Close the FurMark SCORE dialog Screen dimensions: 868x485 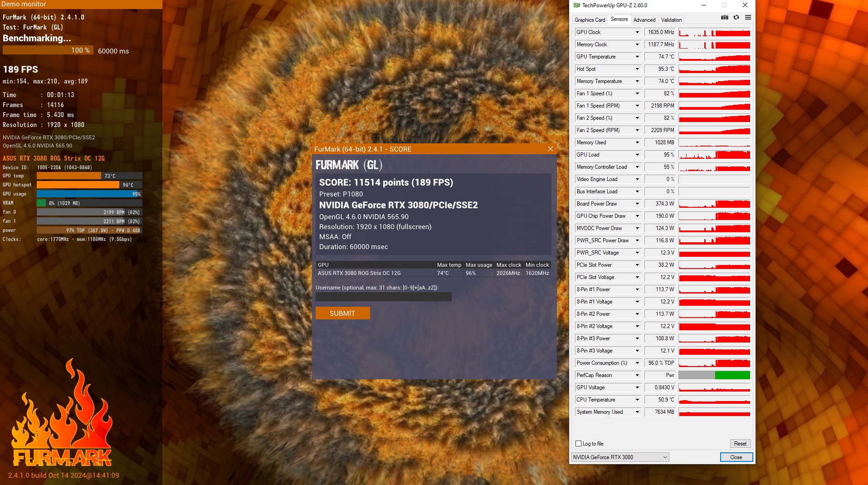pos(550,149)
